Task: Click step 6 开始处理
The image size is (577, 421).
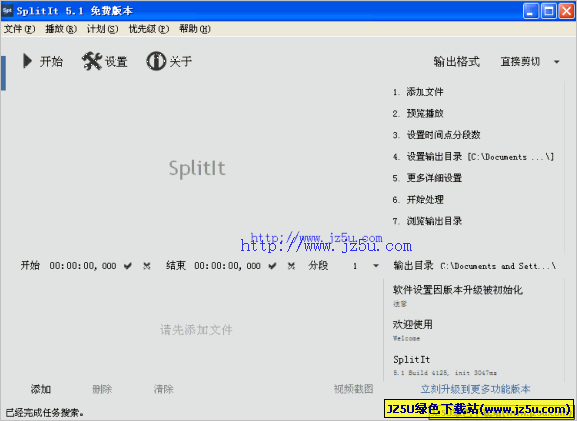Action: pyautogui.click(x=418, y=200)
